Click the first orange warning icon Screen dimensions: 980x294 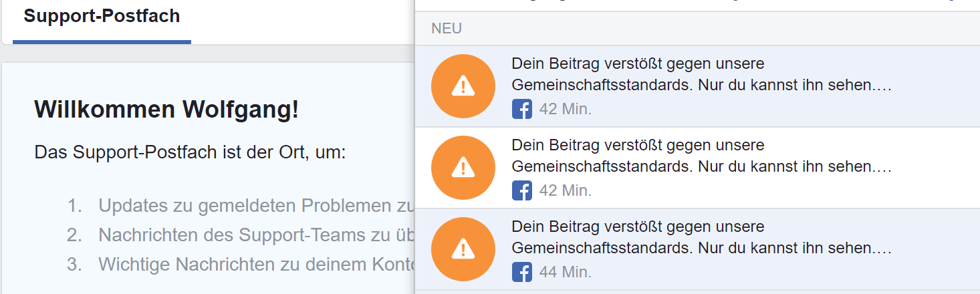click(x=463, y=86)
